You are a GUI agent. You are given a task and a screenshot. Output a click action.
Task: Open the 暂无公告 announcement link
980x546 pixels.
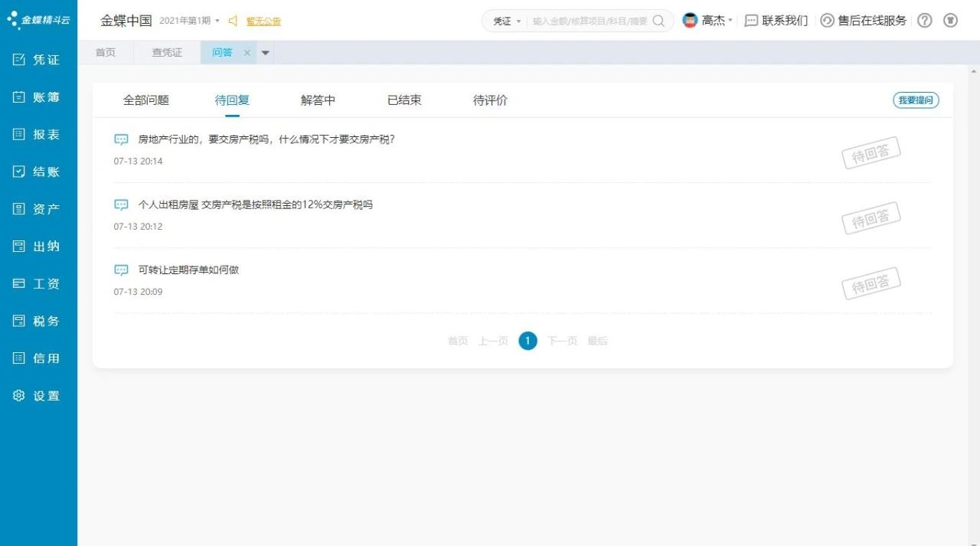pos(263,21)
